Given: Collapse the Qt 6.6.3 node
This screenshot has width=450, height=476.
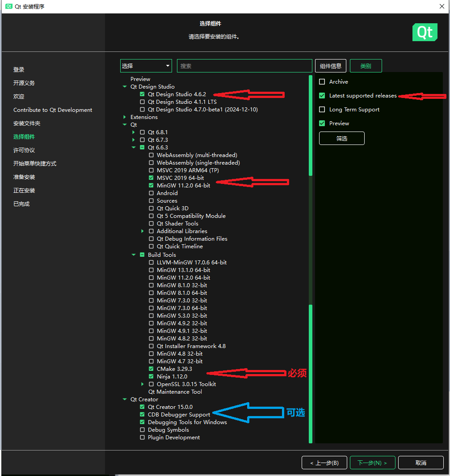Looking at the screenshot, I should coord(134,147).
